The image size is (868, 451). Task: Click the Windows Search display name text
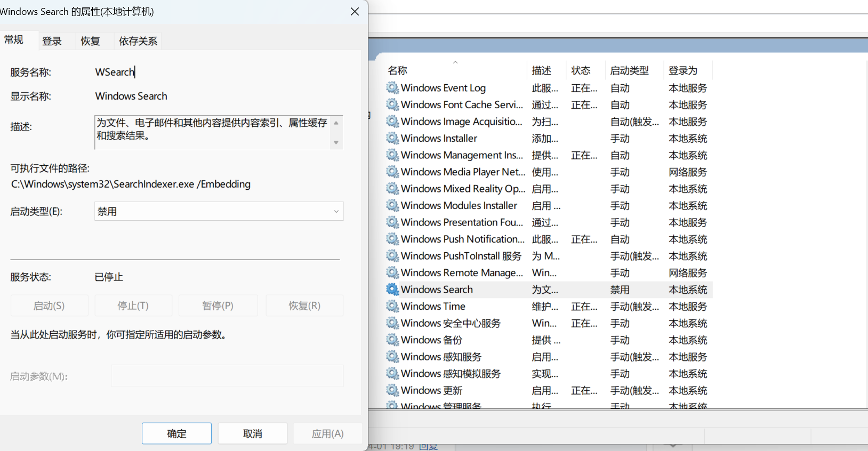click(131, 96)
